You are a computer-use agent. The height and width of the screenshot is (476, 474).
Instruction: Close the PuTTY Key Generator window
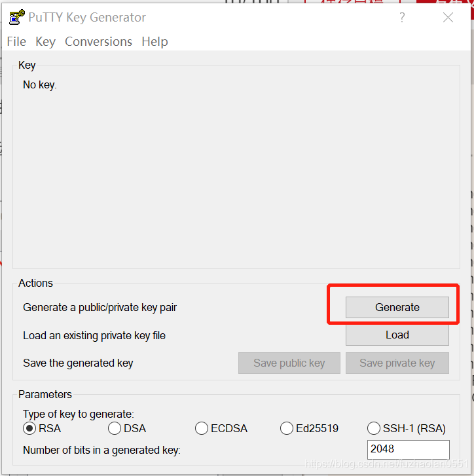coord(448,17)
